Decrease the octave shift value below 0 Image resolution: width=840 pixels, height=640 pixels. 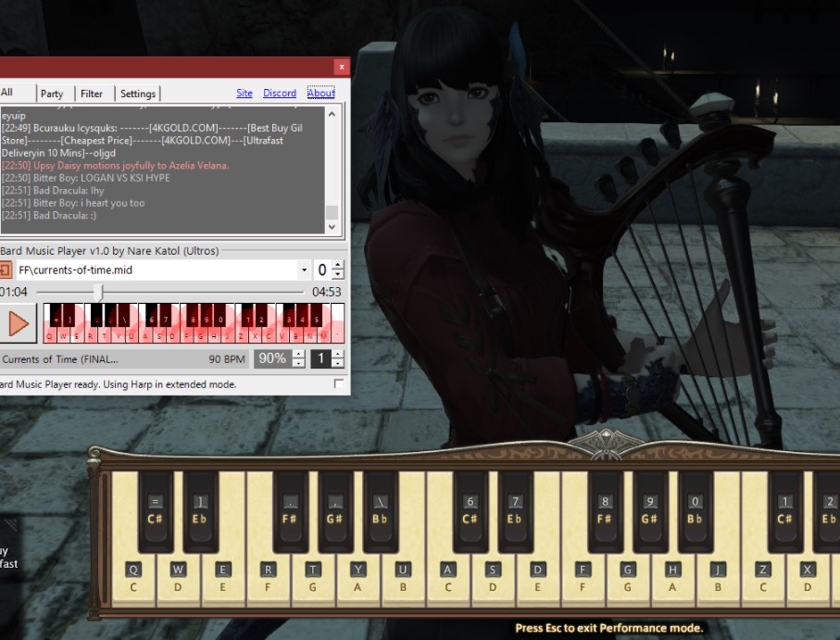pyautogui.click(x=337, y=275)
